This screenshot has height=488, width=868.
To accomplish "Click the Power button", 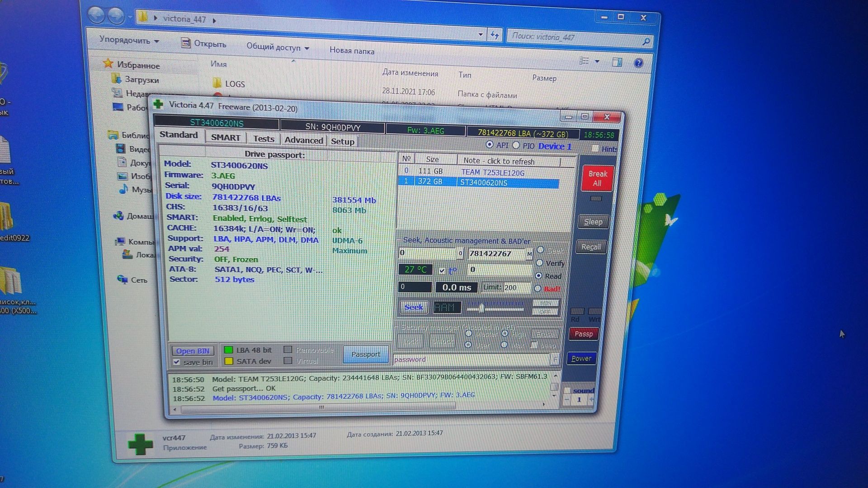I will tap(581, 359).
